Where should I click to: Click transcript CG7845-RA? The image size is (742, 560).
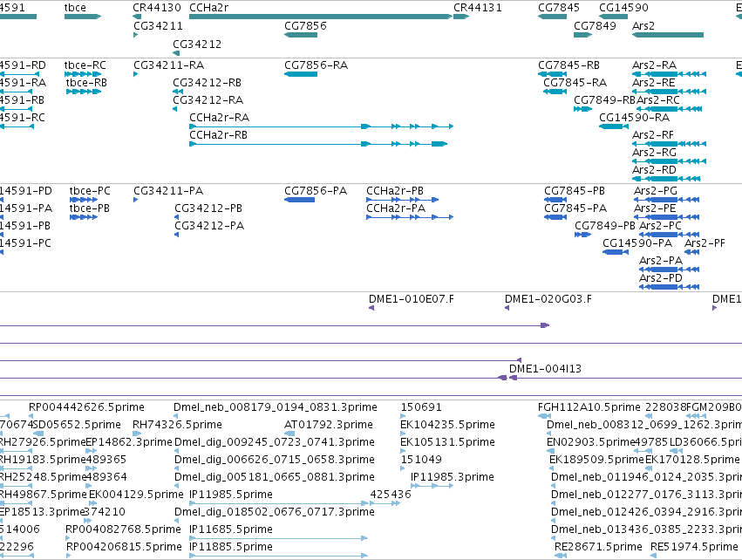click(575, 82)
